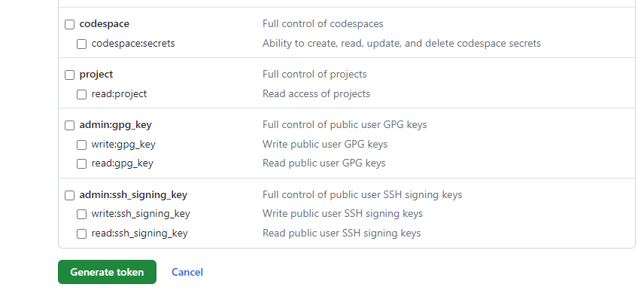The height and width of the screenshot is (296, 644).
Task: Click the admin:gpg_key label text
Action: [115, 125]
